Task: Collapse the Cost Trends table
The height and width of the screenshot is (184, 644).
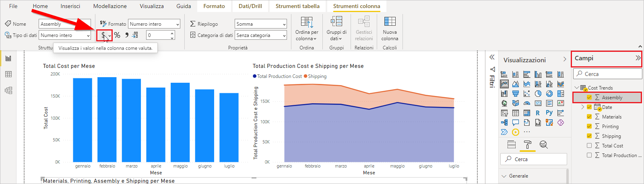Action: point(577,88)
